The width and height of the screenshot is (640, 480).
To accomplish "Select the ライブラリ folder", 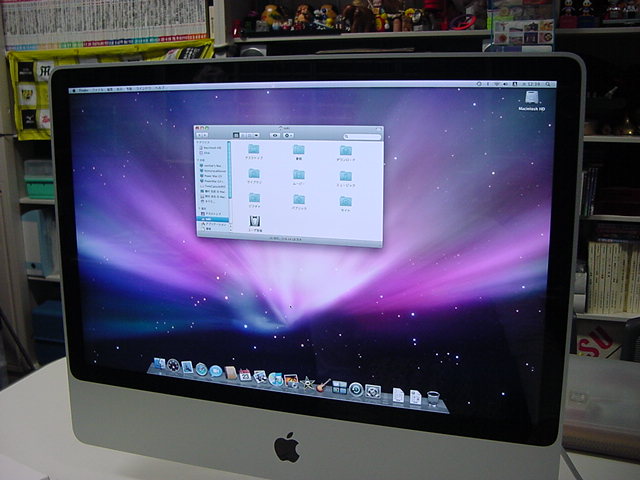I will 254,176.
